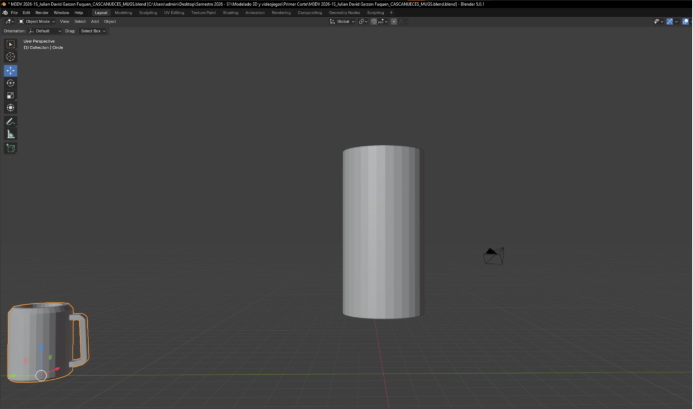Open the Add menu in viewport header
The width and height of the screenshot is (693, 409).
pos(95,21)
